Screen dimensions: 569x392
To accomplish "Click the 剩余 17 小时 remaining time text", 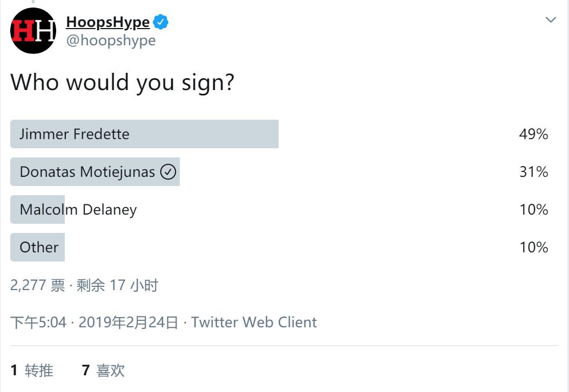I will (117, 285).
